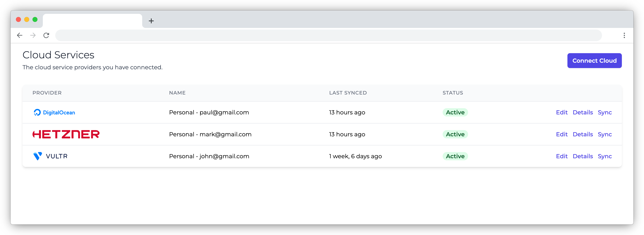Open Details for john@gmail.com service
This screenshot has height=235, width=644.
coord(583,156)
